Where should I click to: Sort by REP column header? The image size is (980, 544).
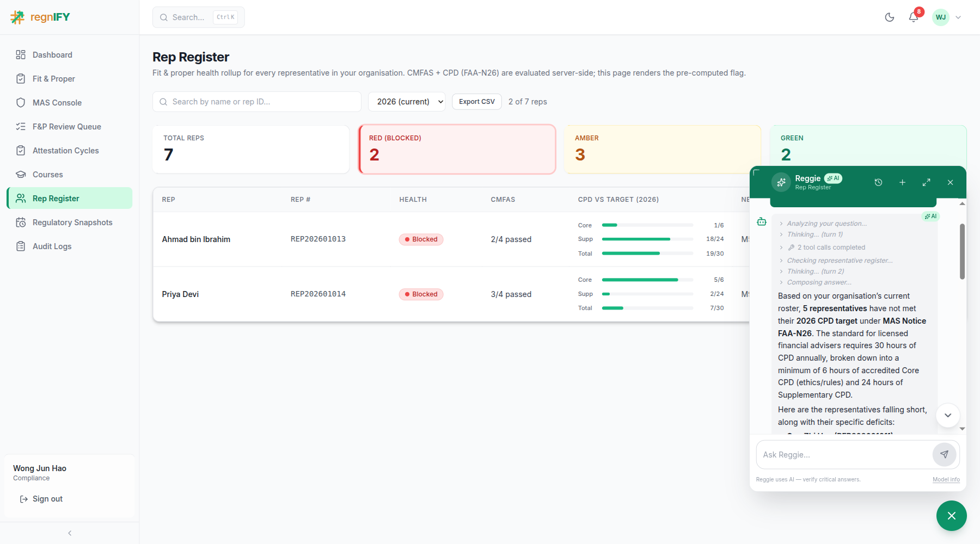click(x=168, y=200)
